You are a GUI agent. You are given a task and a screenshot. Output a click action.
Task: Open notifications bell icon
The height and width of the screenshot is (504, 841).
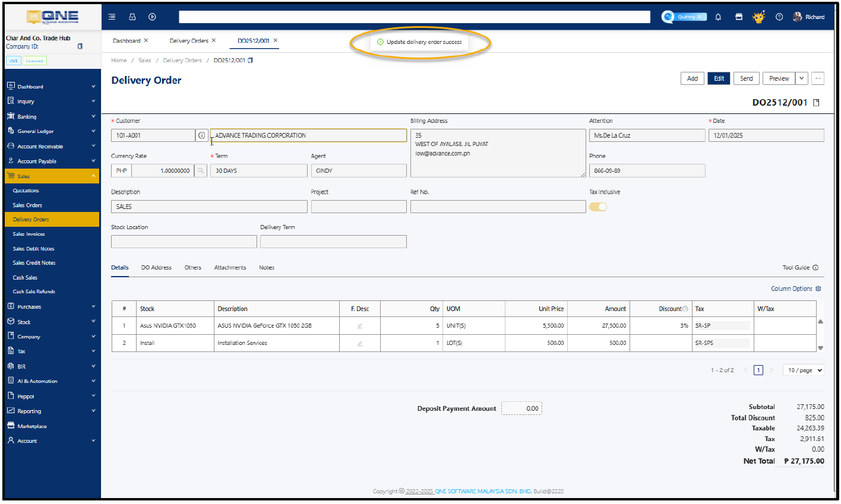coord(718,17)
